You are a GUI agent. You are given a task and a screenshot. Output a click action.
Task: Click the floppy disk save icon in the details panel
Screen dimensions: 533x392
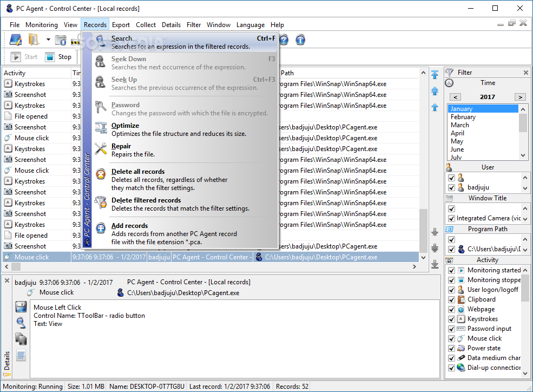[21, 306]
